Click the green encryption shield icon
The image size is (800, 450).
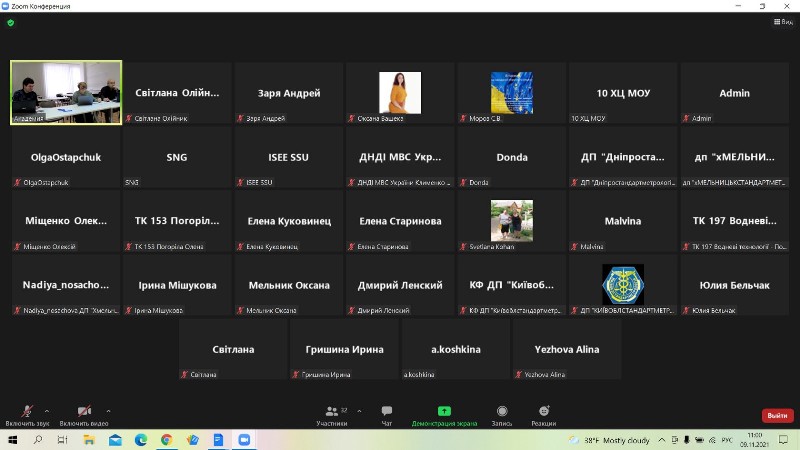[x=10, y=22]
